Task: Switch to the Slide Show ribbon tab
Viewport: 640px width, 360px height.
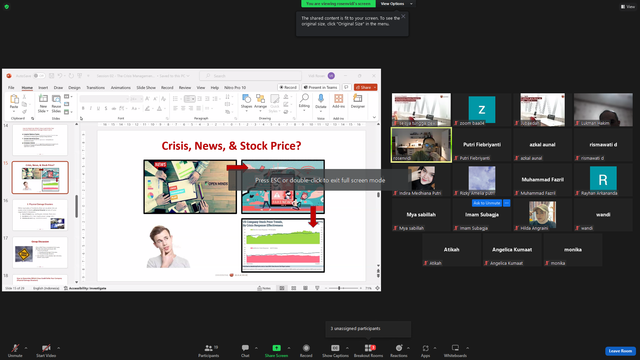Action: pyautogui.click(x=146, y=87)
